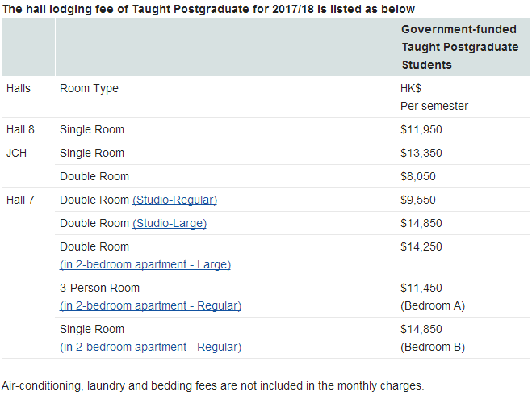Open the 2-bedroom apartment - Large link
This screenshot has height=396, width=532.
145,264
